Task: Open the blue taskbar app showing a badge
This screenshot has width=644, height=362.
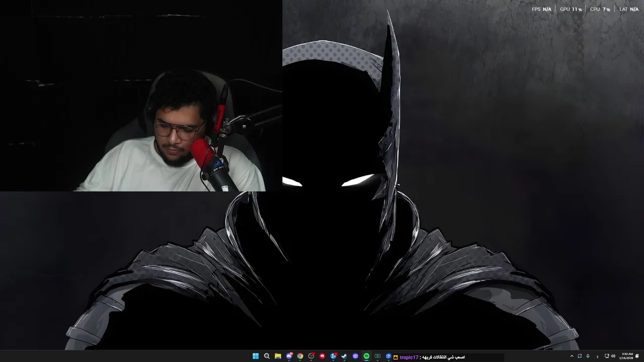Action: (334, 356)
